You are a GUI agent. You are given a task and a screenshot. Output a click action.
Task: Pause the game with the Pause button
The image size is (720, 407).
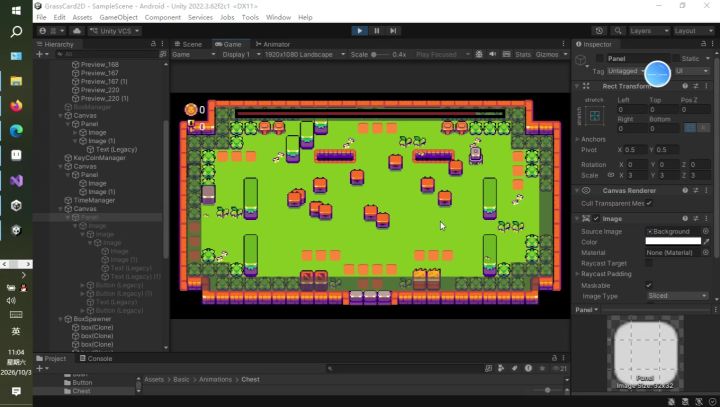click(377, 31)
